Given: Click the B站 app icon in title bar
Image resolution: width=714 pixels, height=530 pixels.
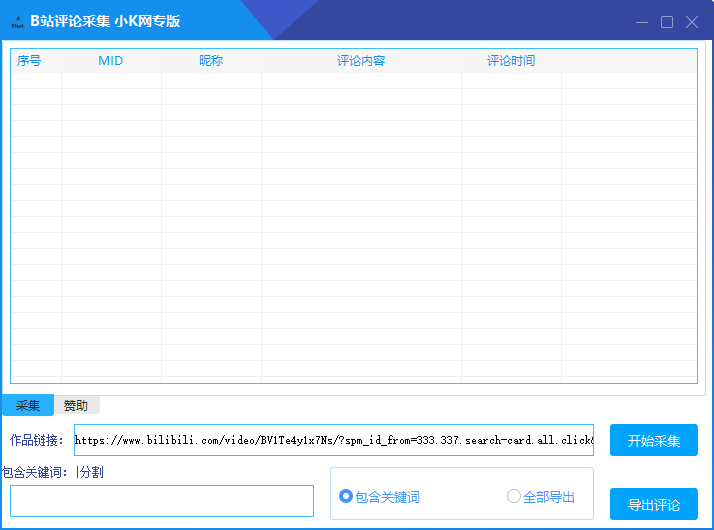Looking at the screenshot, I should click(x=17, y=21).
